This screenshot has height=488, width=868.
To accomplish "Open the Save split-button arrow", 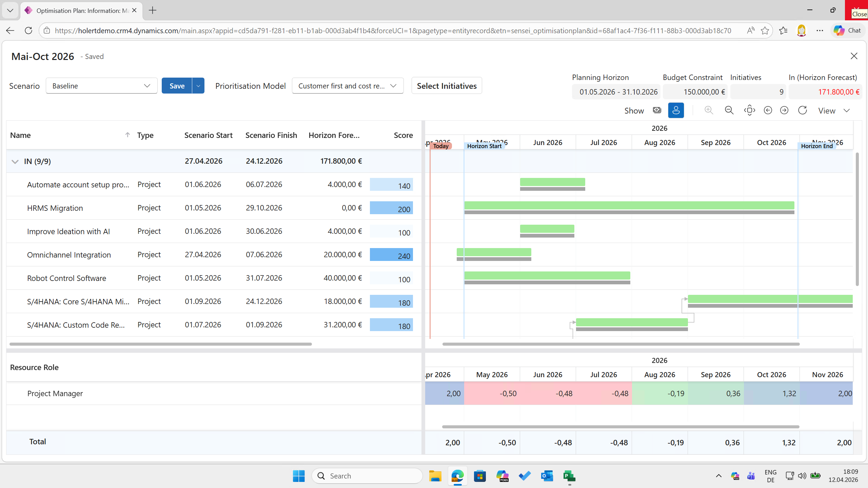I will click(198, 86).
